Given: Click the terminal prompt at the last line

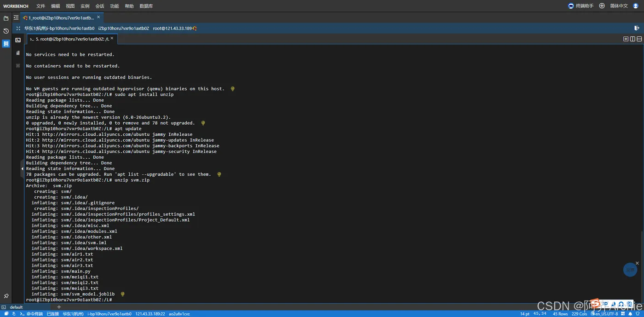Looking at the screenshot, I should click(69, 300).
